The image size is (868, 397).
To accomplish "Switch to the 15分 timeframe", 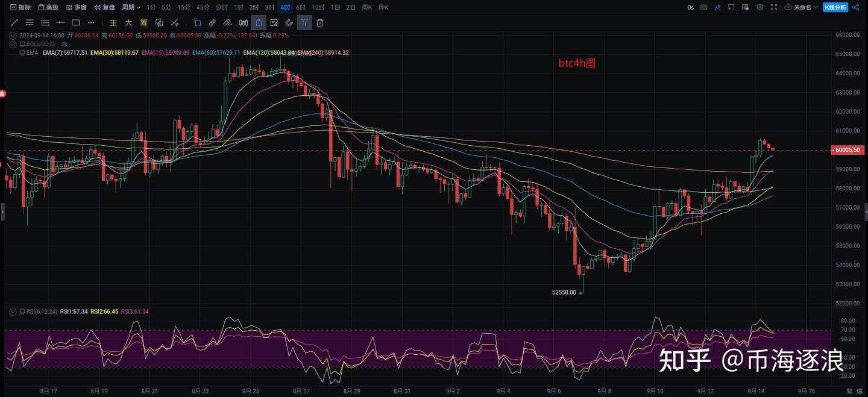I will coord(184,7).
